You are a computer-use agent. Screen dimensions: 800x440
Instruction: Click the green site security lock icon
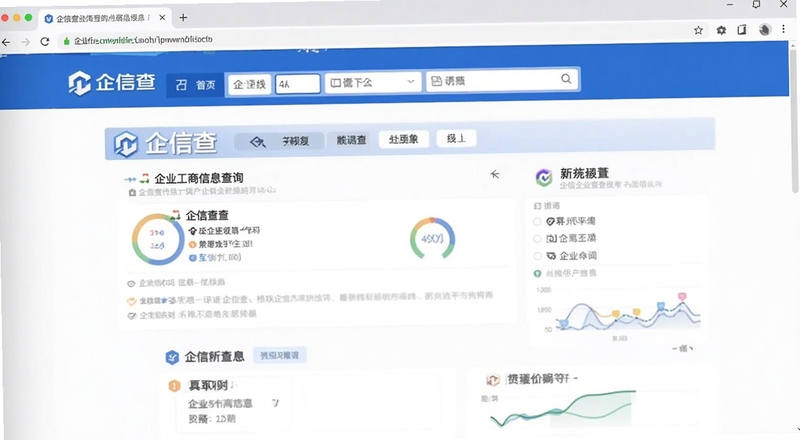click(66, 41)
